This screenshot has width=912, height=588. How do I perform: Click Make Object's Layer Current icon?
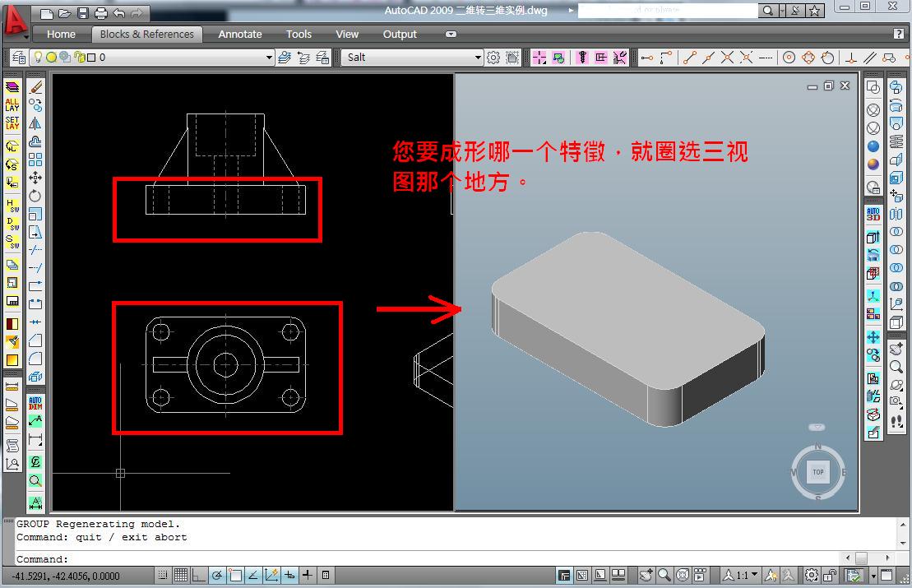coord(285,57)
